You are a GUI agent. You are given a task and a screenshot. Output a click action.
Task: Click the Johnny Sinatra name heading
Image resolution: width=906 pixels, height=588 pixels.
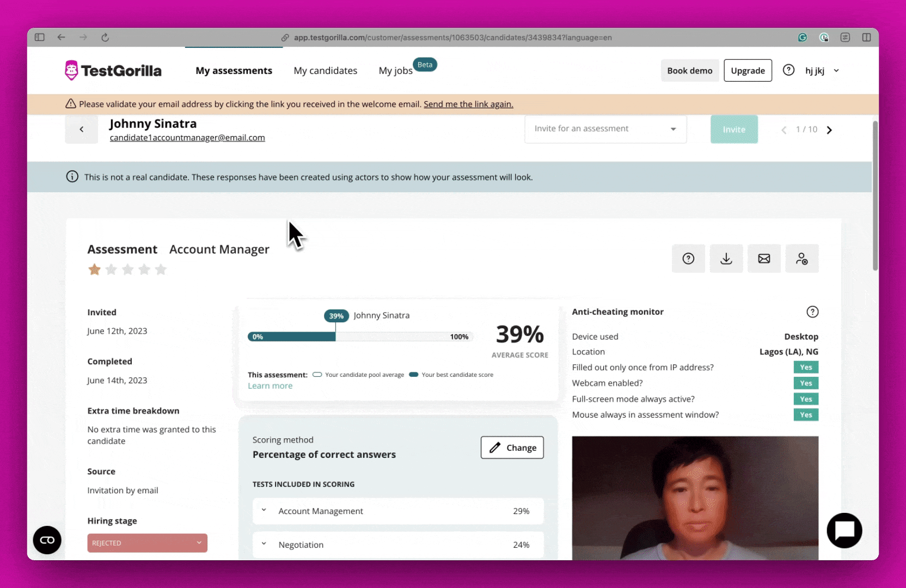point(153,124)
